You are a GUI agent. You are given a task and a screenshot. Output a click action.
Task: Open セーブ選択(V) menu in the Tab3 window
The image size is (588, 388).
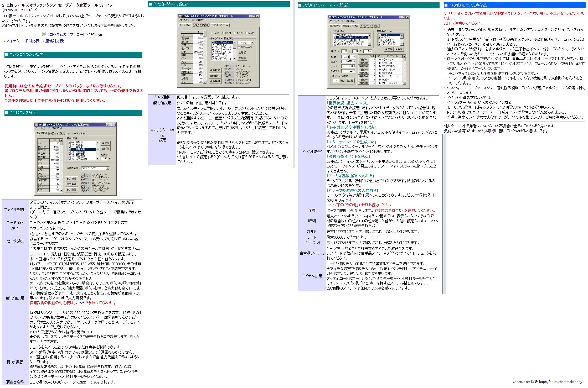click(348, 21)
